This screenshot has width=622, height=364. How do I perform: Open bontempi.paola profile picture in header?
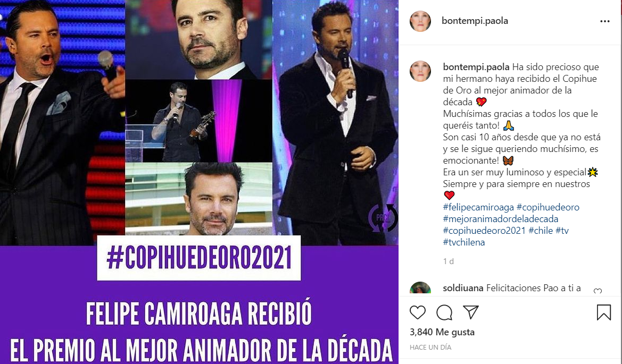pyautogui.click(x=420, y=21)
